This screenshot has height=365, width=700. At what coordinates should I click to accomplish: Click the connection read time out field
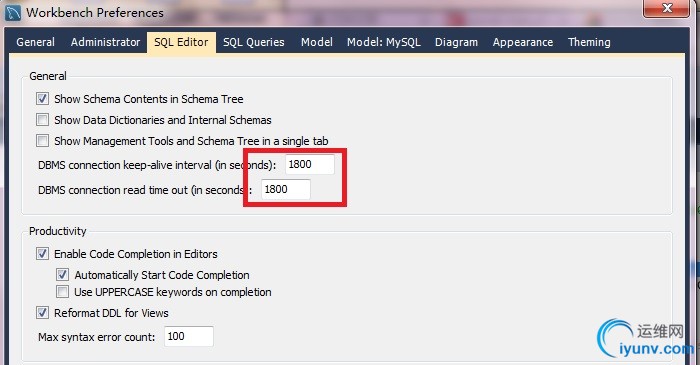tap(286, 190)
